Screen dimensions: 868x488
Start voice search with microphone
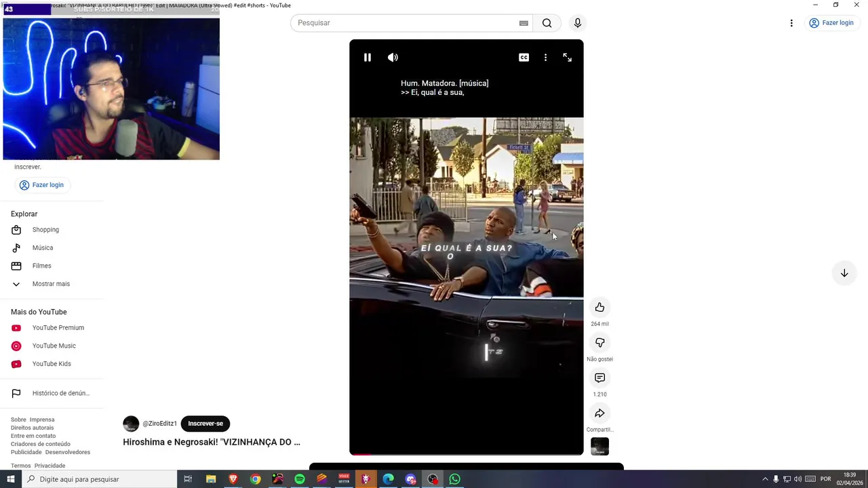[577, 23]
